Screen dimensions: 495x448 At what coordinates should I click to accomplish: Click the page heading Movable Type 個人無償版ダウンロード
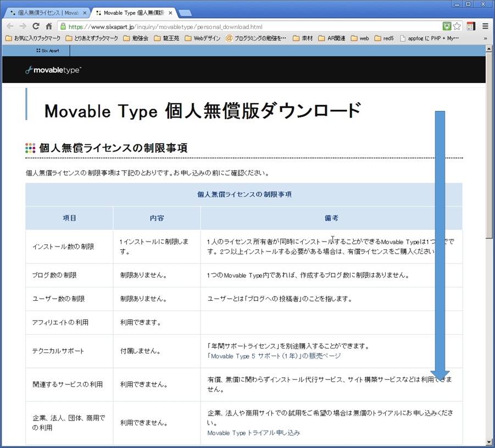click(x=203, y=111)
